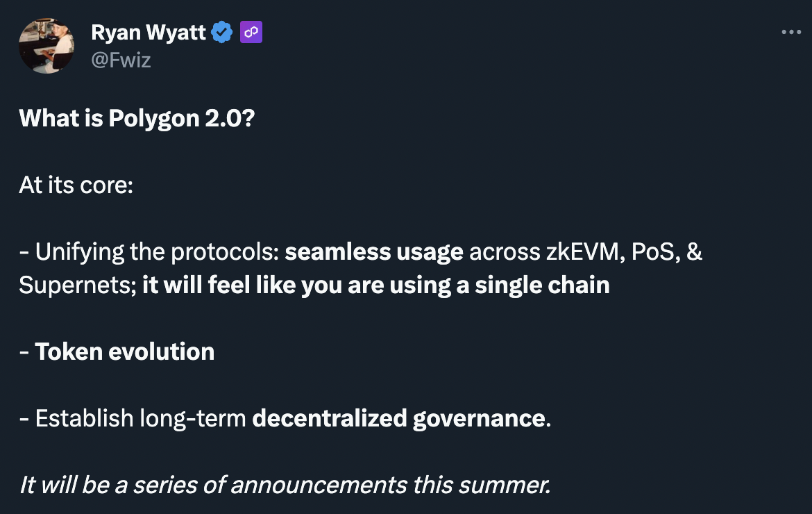Click the heading 'What is Polygon 2.0?'
This screenshot has height=514, width=812.
point(137,118)
